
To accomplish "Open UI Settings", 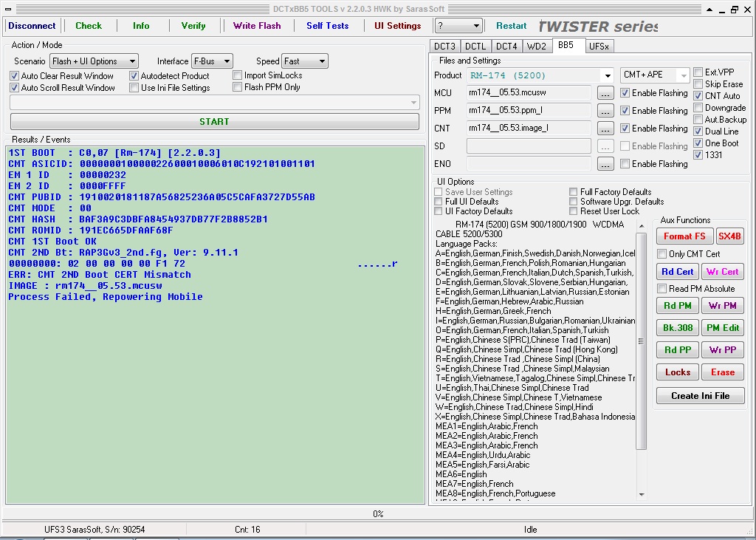I will 398,26.
